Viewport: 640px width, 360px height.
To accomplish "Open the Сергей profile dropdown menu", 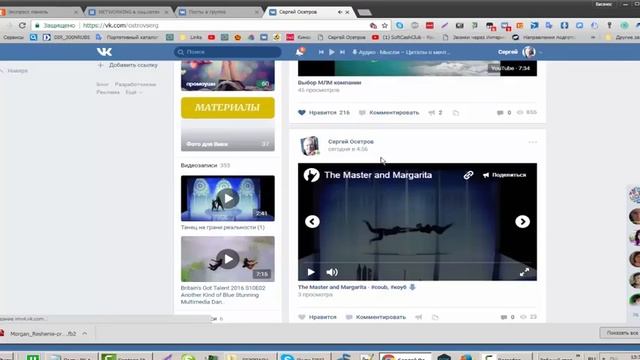I will (520, 52).
